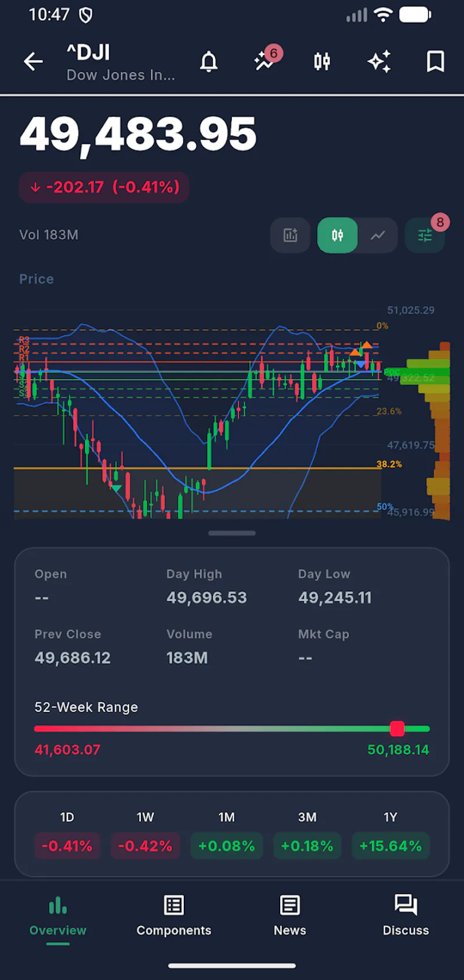Open chart analysis icon button
Image resolution: width=464 pixels, height=980 pixels.
click(290, 235)
